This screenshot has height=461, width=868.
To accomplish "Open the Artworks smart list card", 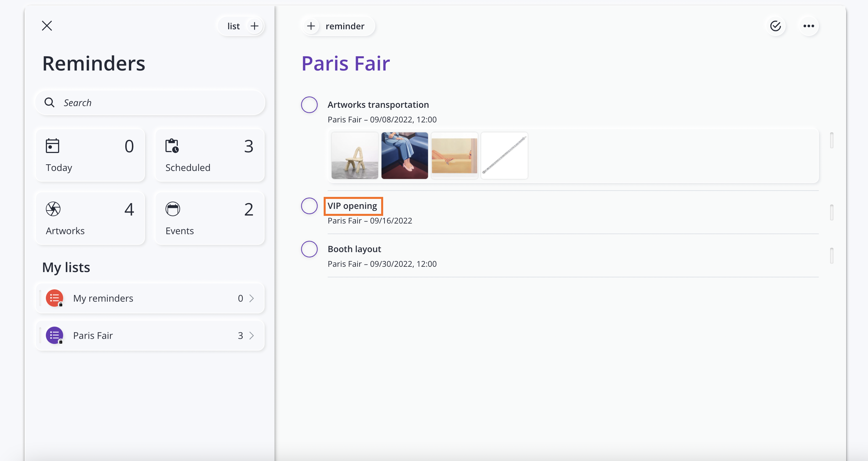I will click(90, 218).
